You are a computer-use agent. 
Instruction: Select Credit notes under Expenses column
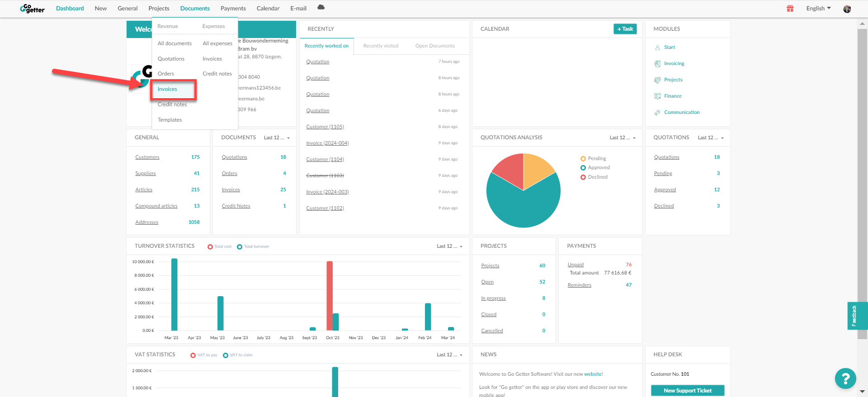pos(217,74)
